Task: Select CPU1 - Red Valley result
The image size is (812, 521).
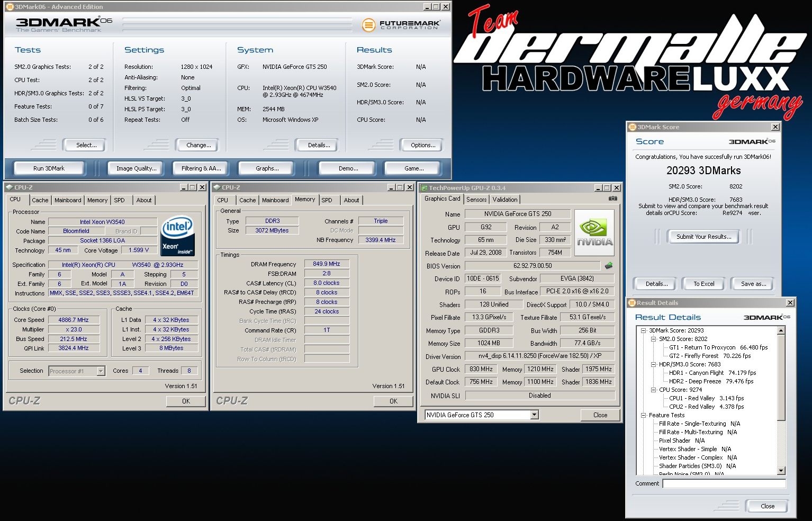Action: coord(706,398)
